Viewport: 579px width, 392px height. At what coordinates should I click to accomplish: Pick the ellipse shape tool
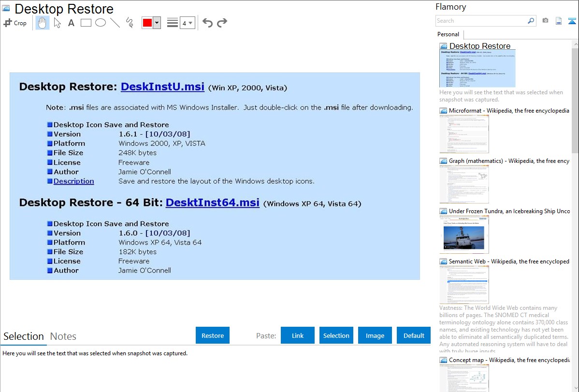tap(101, 23)
